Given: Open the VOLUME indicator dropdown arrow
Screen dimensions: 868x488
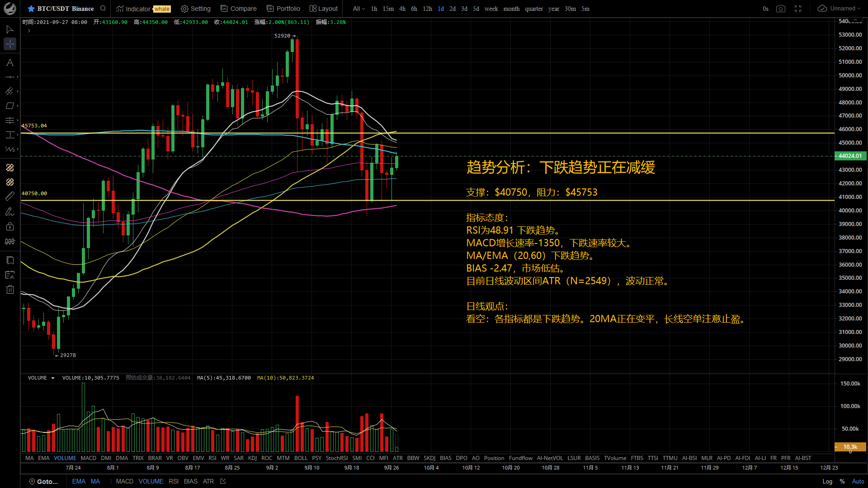Looking at the screenshot, I should click(x=53, y=378).
